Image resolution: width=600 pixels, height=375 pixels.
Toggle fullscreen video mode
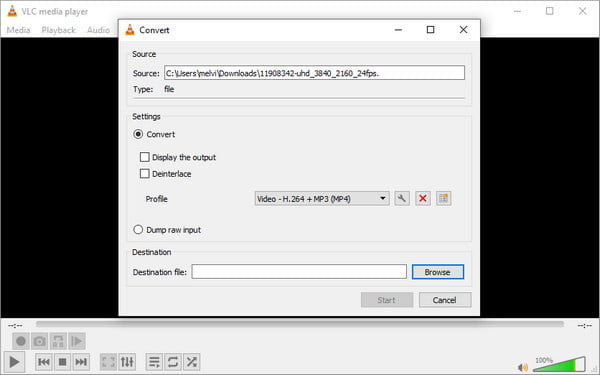[108, 362]
